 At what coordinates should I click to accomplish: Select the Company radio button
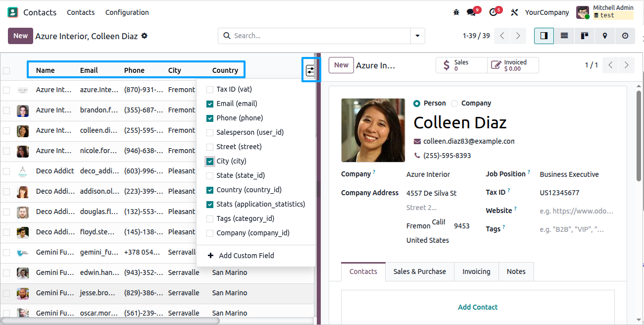point(454,104)
